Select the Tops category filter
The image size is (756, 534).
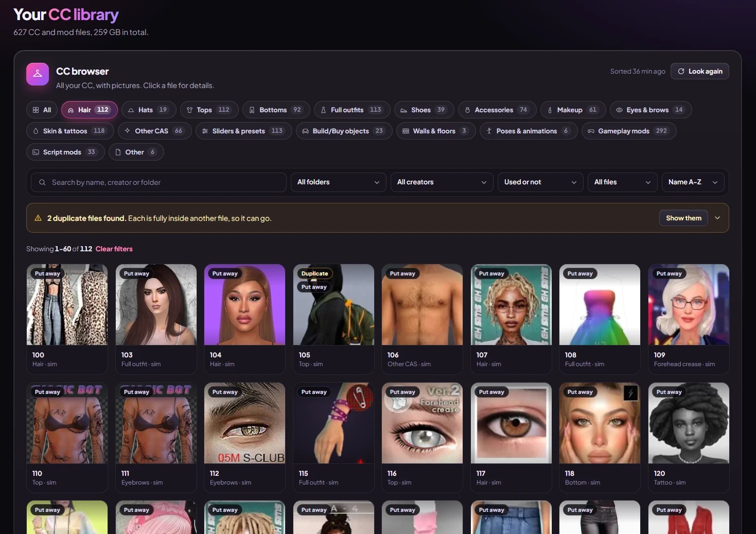tap(209, 110)
